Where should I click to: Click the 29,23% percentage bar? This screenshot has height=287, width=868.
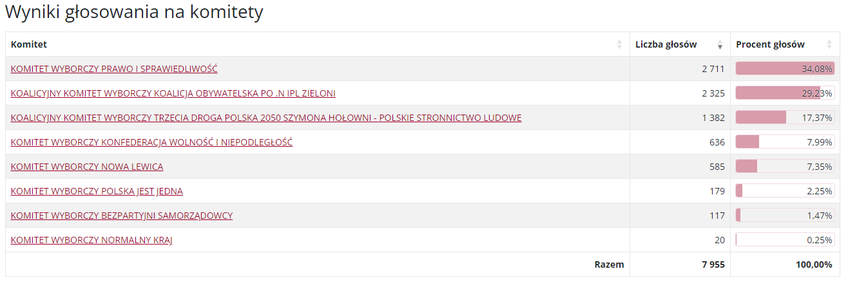785,93
